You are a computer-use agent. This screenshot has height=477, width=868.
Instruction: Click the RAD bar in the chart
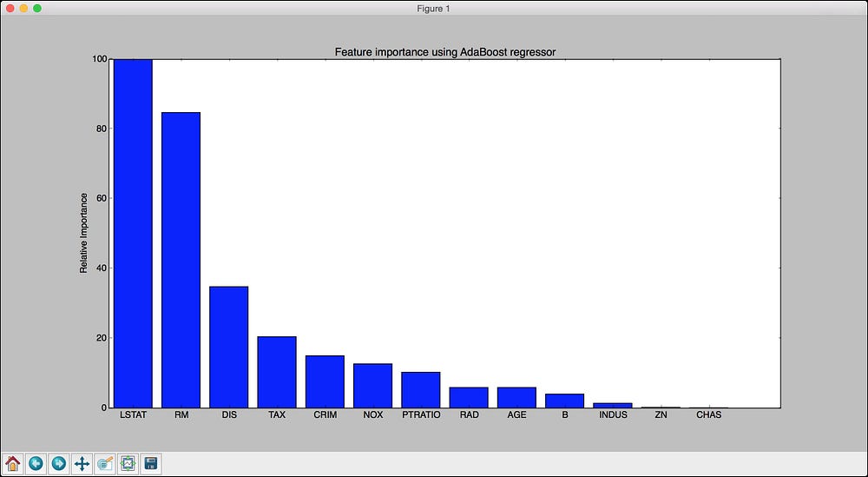tap(469, 397)
